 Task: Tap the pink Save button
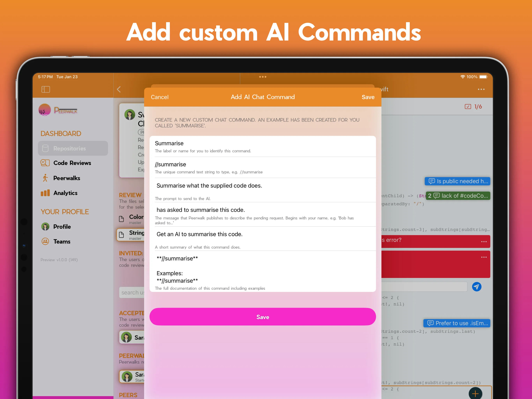(x=263, y=317)
